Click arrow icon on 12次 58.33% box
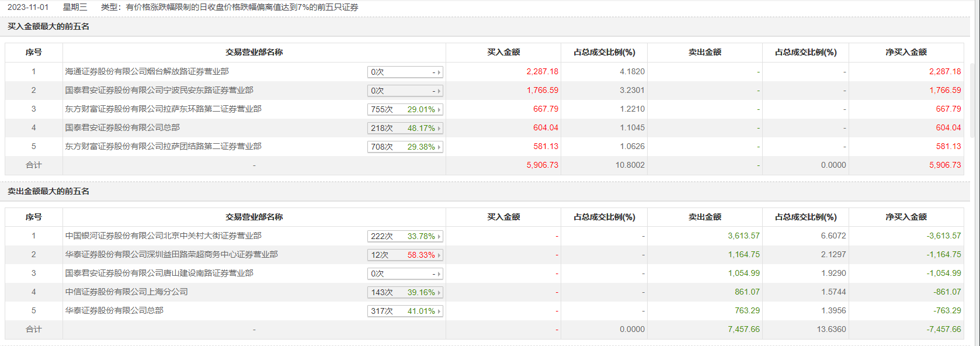 click(x=439, y=255)
